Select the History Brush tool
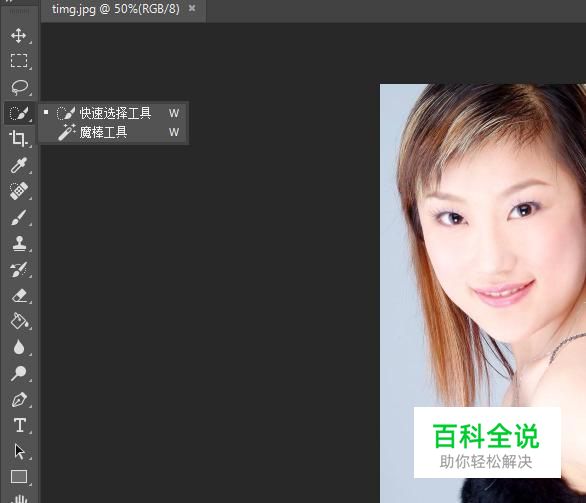 (19, 269)
